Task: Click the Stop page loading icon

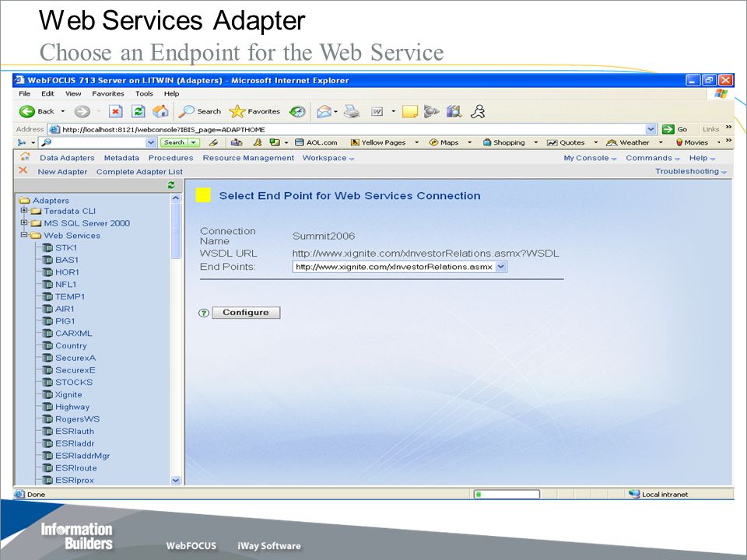Action: click(x=115, y=111)
